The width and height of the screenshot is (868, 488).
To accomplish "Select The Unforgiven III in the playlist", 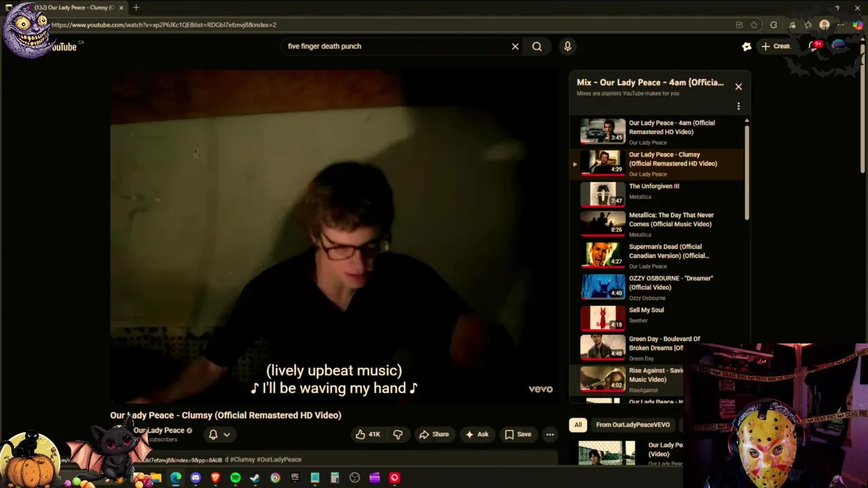I will pyautogui.click(x=658, y=195).
